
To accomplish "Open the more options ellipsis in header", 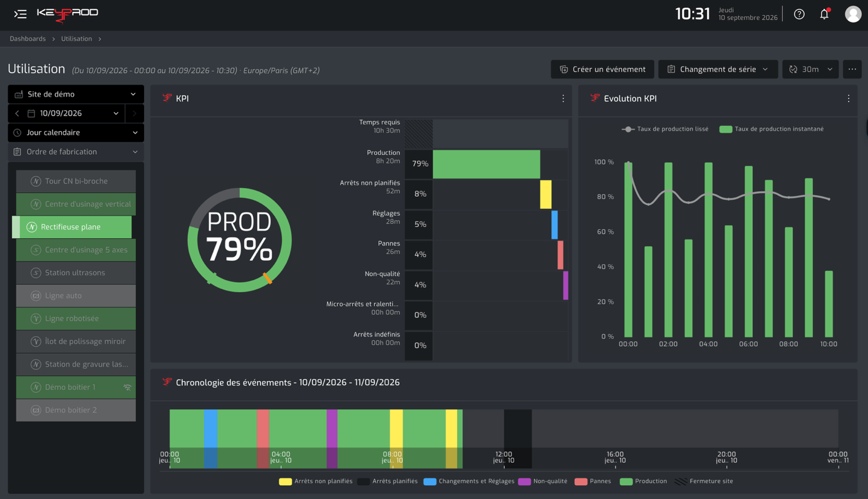I will (x=852, y=69).
